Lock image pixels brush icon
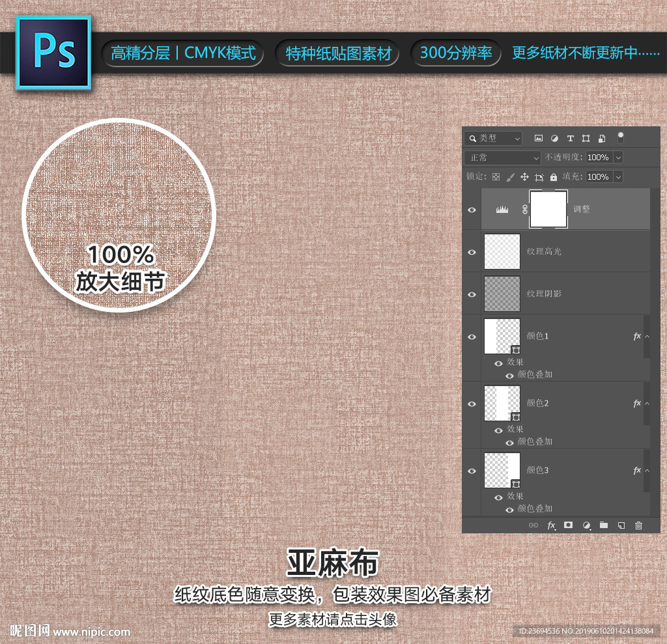Viewport: 667px width, 644px height. coord(510,177)
